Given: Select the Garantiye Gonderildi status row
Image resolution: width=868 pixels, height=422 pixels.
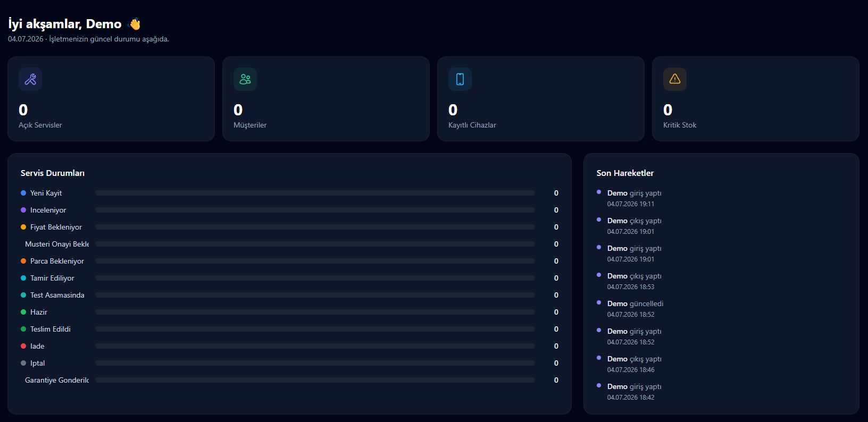Looking at the screenshot, I should [289, 380].
